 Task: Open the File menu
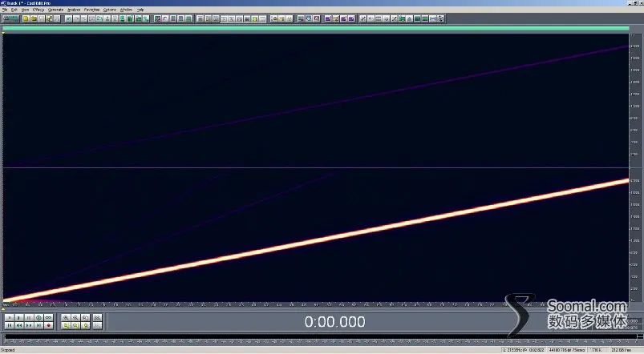(5, 10)
